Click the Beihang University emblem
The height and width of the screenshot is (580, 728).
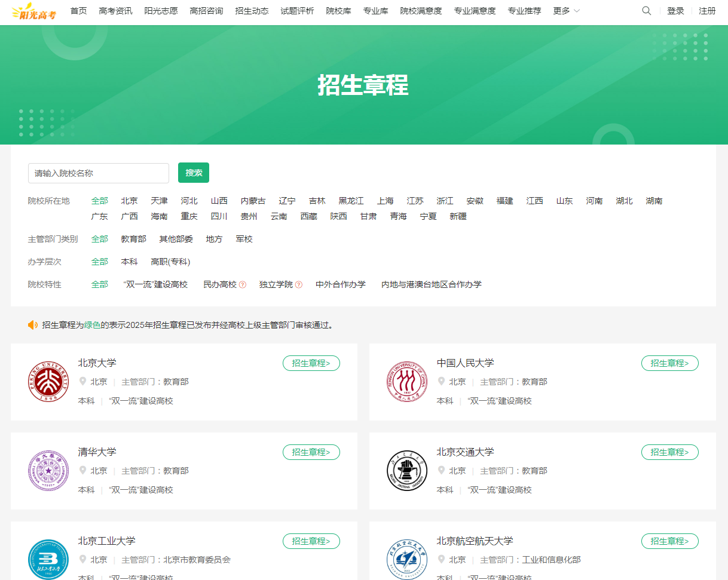[407, 560]
